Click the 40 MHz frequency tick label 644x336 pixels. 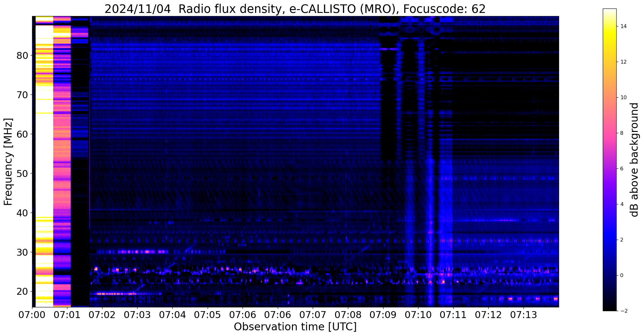[22, 213]
